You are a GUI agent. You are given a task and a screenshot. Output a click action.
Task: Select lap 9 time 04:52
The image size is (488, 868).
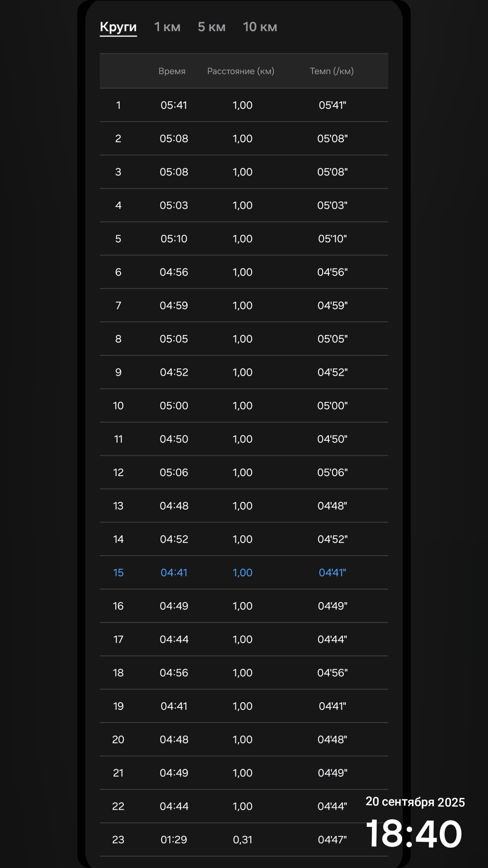[174, 372]
